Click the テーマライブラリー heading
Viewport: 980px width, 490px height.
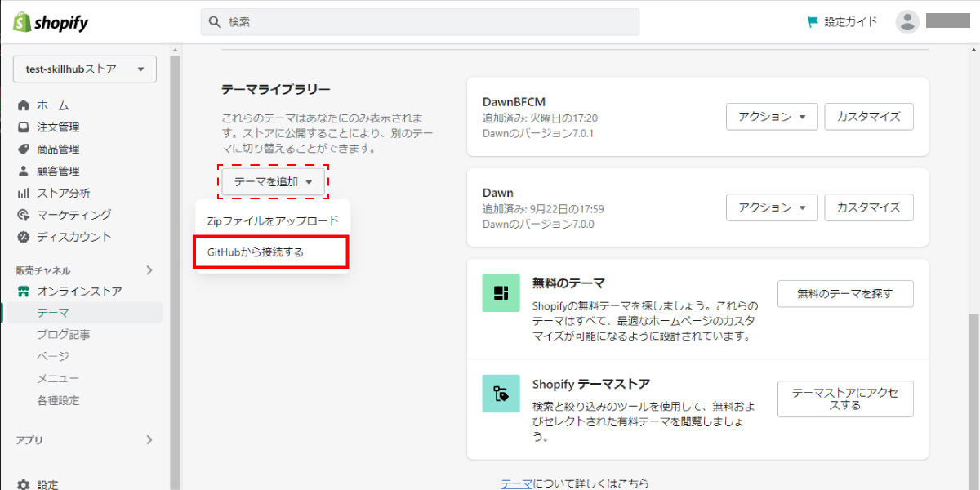tap(276, 88)
